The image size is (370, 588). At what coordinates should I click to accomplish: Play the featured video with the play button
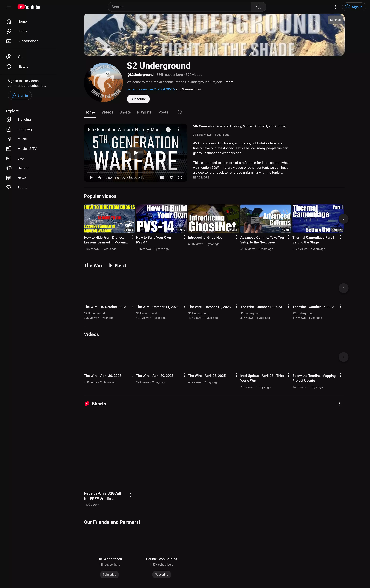[x=91, y=178]
